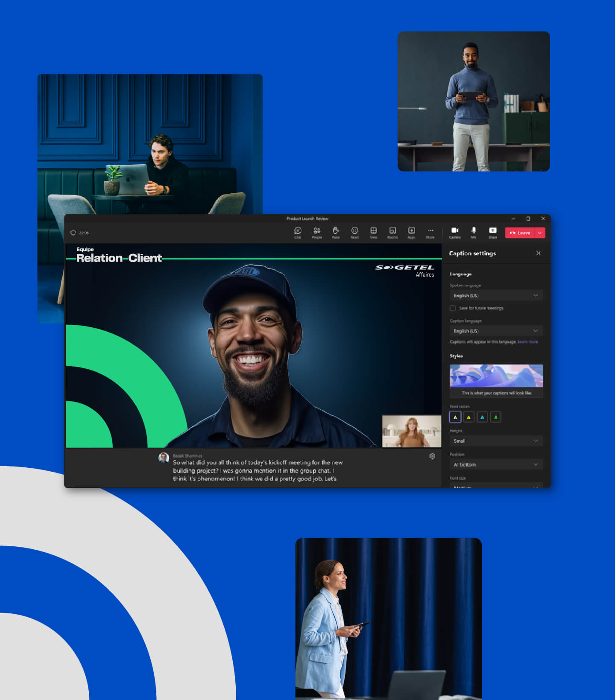Select the yellow caption font color

469,417
